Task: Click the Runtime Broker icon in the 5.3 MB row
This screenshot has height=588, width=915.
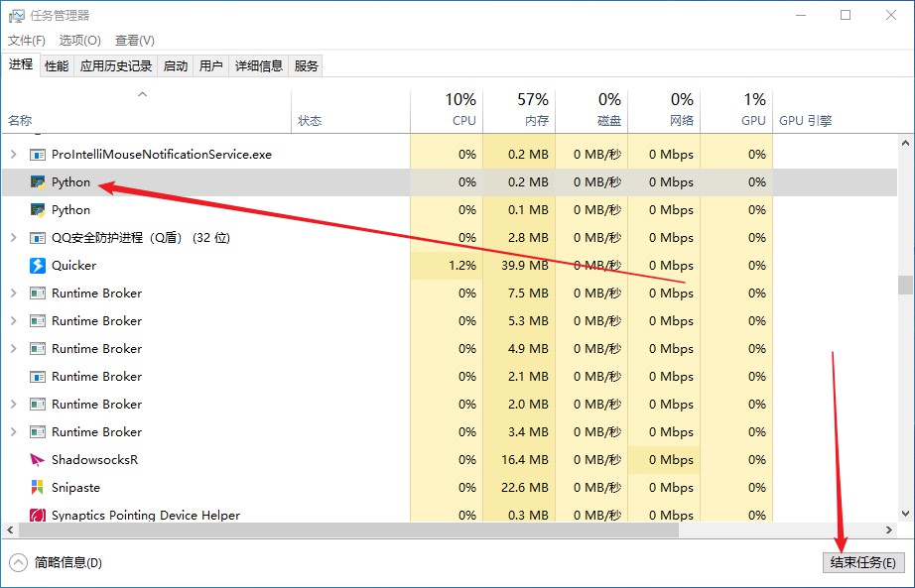Action: click(x=38, y=321)
